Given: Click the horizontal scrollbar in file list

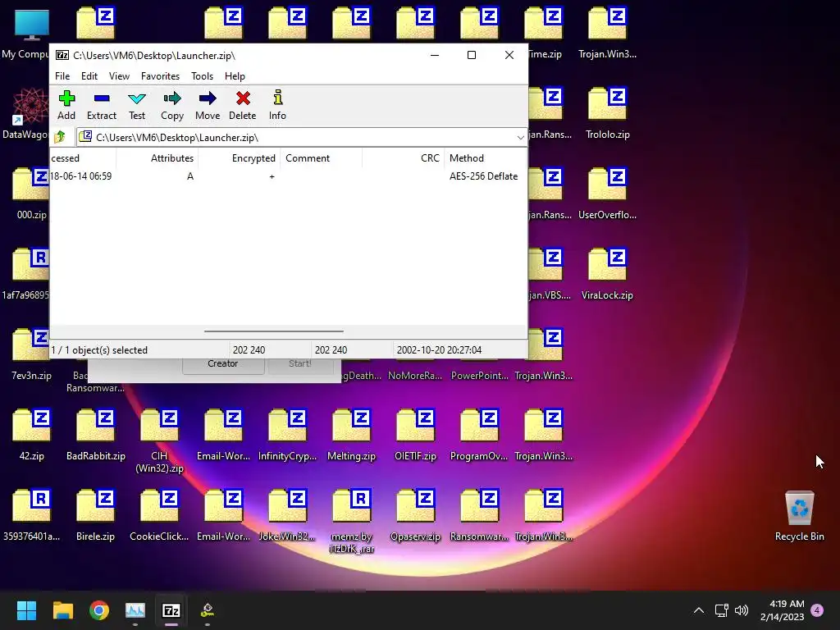Looking at the screenshot, I should [274, 331].
